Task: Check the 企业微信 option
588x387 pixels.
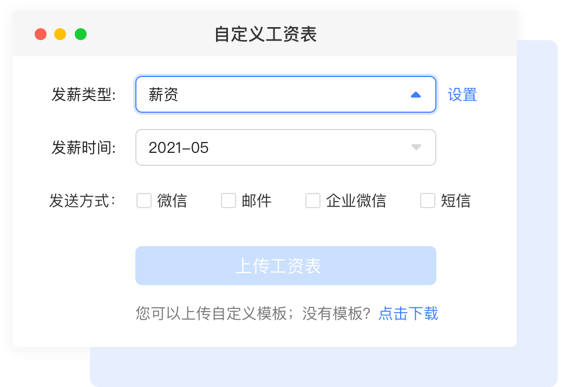Action: click(x=313, y=201)
